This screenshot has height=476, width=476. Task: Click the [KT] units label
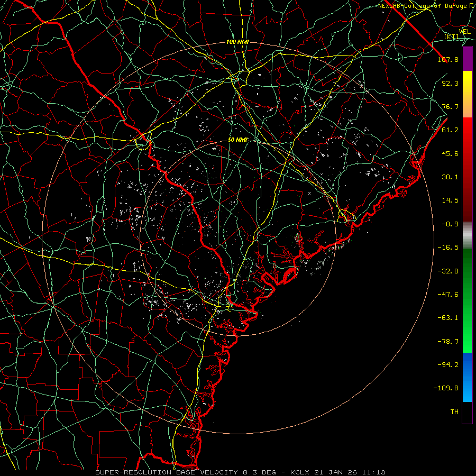451,37
